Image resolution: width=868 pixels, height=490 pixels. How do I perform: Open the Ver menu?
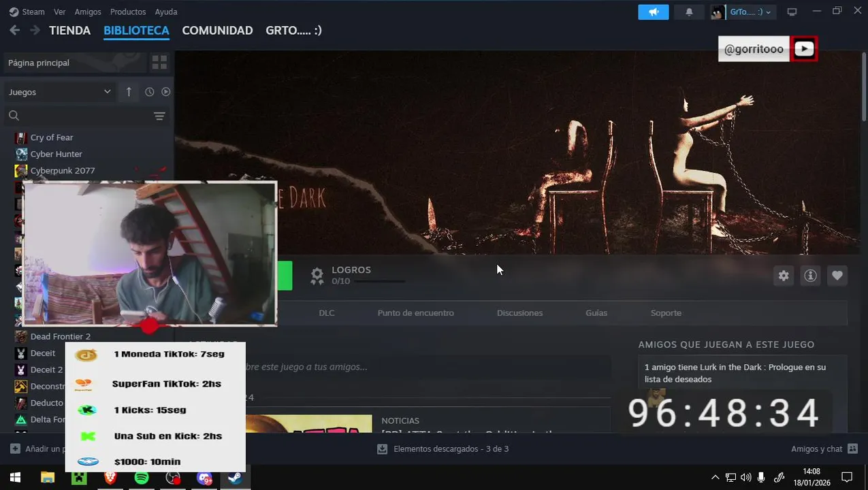tap(60, 12)
